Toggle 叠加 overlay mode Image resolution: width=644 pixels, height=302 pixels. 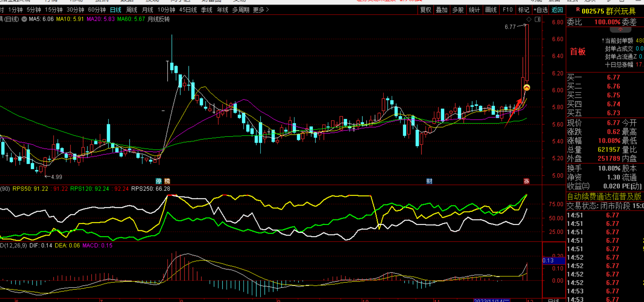(x=441, y=10)
